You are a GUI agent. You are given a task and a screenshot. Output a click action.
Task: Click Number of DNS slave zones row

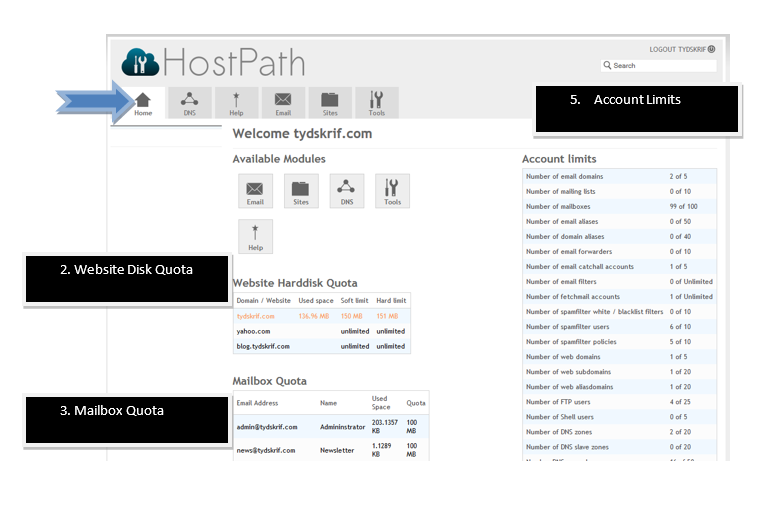point(619,447)
